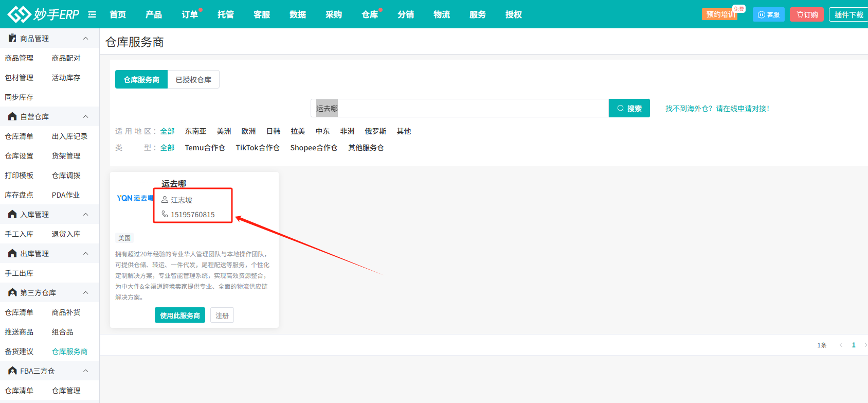Click the 出库管理 section icon
The width and height of the screenshot is (868, 403).
tap(12, 253)
